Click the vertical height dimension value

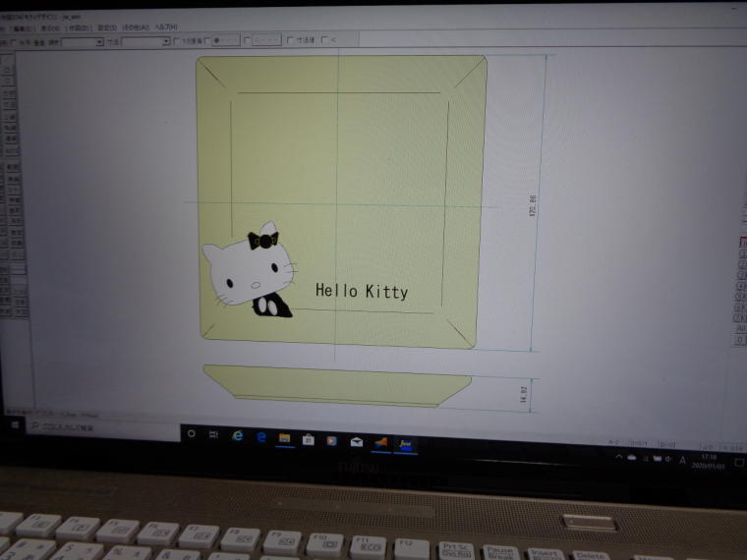[x=533, y=205]
